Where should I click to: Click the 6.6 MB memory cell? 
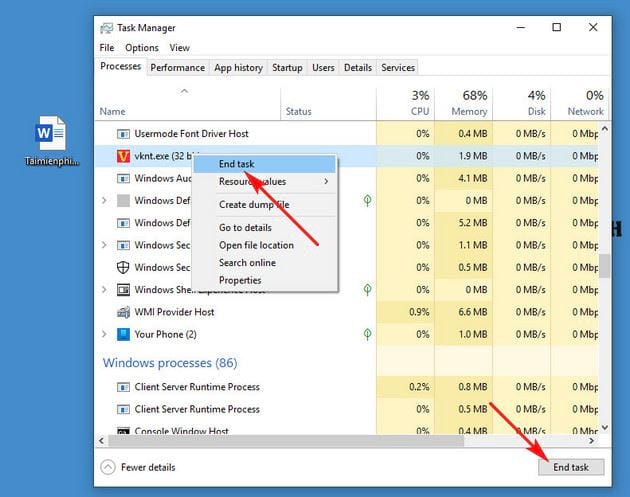click(464, 312)
